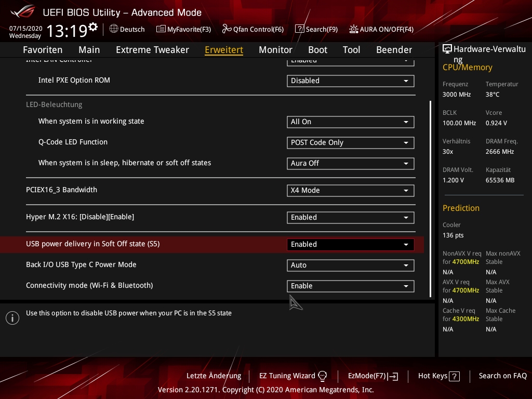Image resolution: width=532 pixels, height=399 pixels.
Task: Open PCIEX16_3 Bandwidth dropdown
Action: click(x=351, y=190)
